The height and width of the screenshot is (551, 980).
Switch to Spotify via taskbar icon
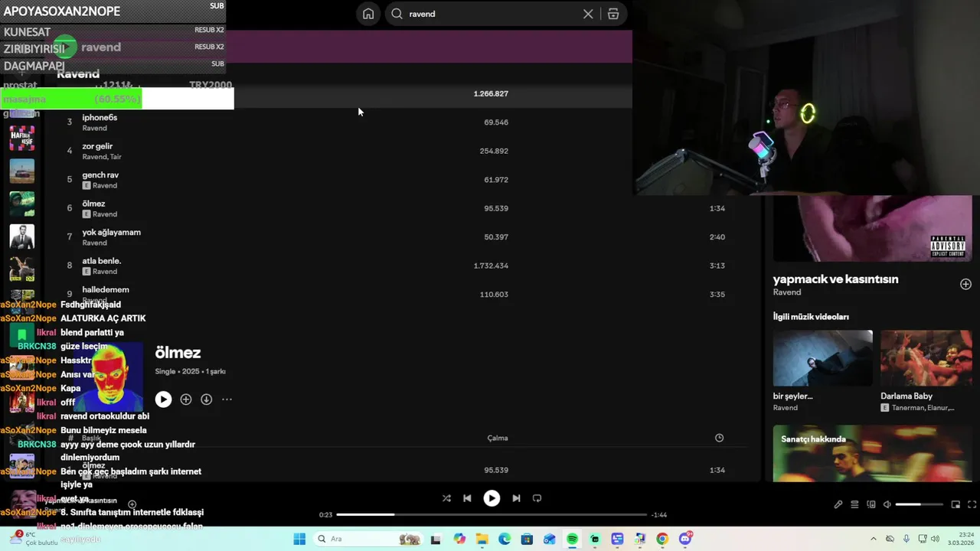[x=572, y=539]
